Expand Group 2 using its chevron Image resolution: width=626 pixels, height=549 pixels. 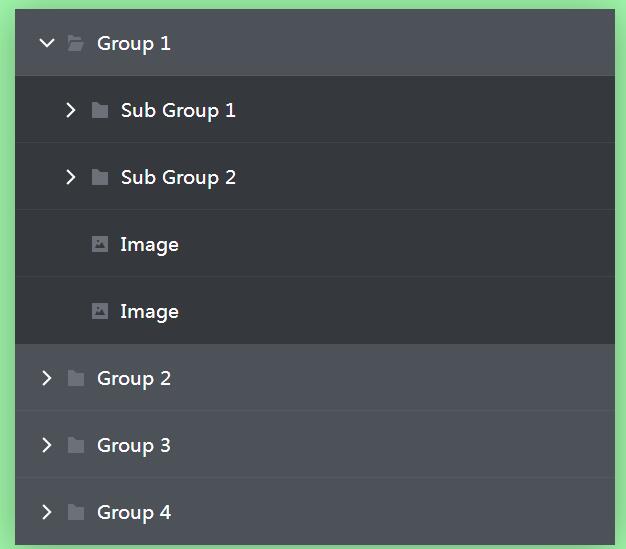click(46, 378)
